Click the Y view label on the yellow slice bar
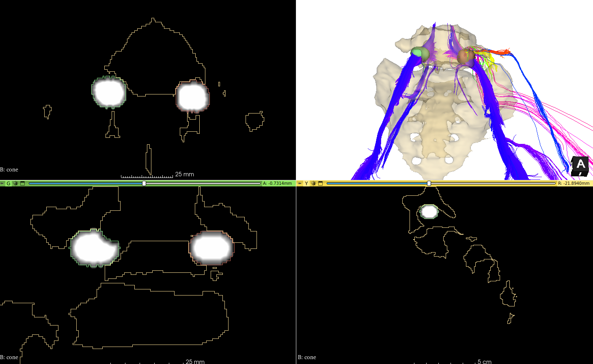The height and width of the screenshot is (364, 593). click(306, 184)
